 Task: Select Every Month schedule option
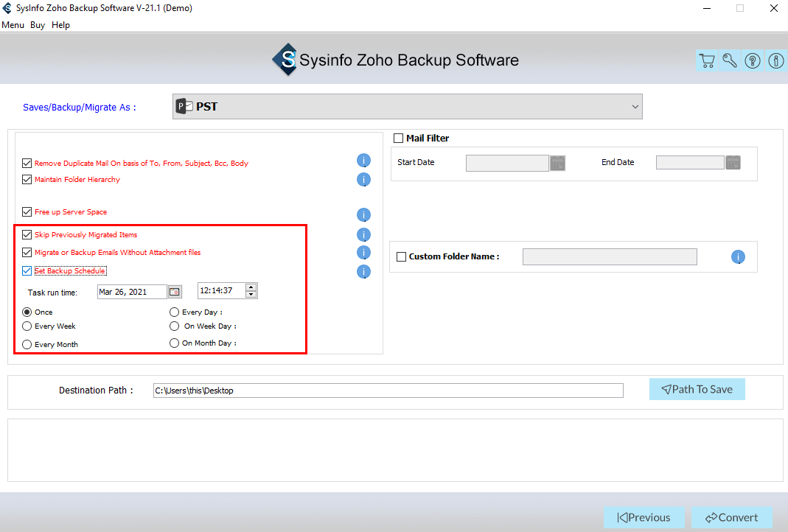click(27, 345)
